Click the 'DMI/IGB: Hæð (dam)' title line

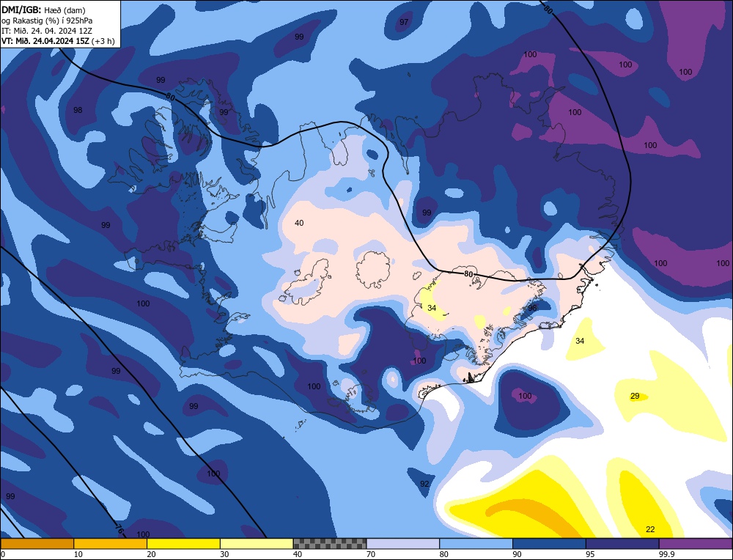click(x=43, y=10)
